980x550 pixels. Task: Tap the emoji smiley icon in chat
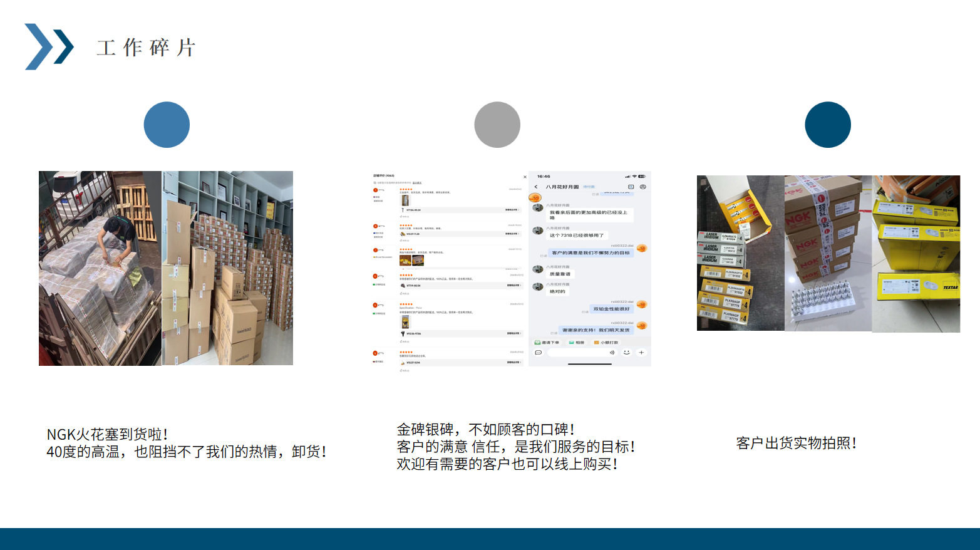coord(626,353)
